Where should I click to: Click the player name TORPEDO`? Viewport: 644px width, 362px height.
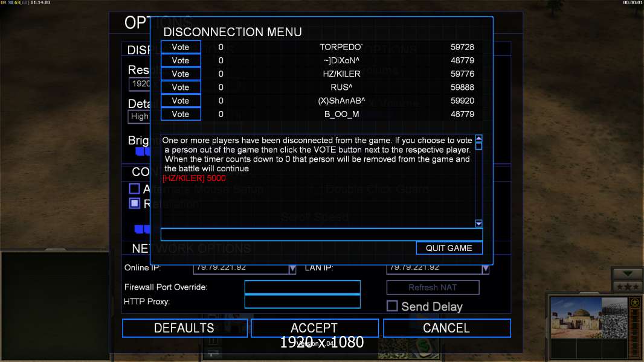(x=341, y=47)
